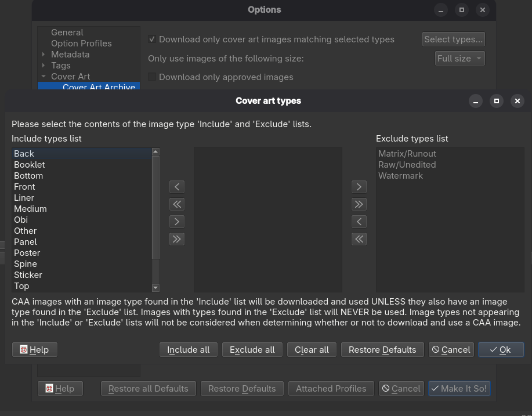Click single right-arrow button beside Exclude types list
This screenshot has width=532, height=416.
tap(359, 187)
